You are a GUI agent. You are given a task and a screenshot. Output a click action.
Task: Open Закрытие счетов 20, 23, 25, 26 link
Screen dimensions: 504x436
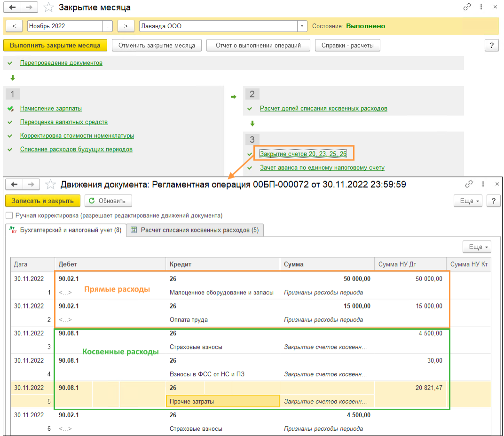coord(303,154)
